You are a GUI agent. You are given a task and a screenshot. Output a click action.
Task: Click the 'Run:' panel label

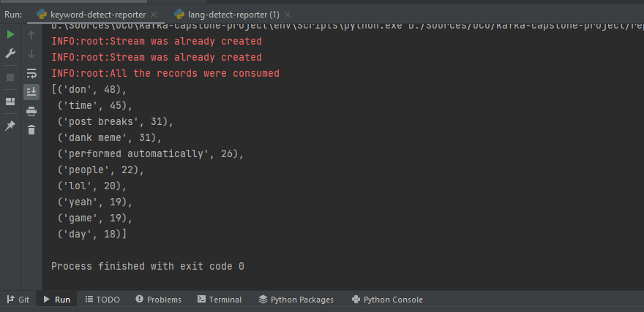pos(13,15)
